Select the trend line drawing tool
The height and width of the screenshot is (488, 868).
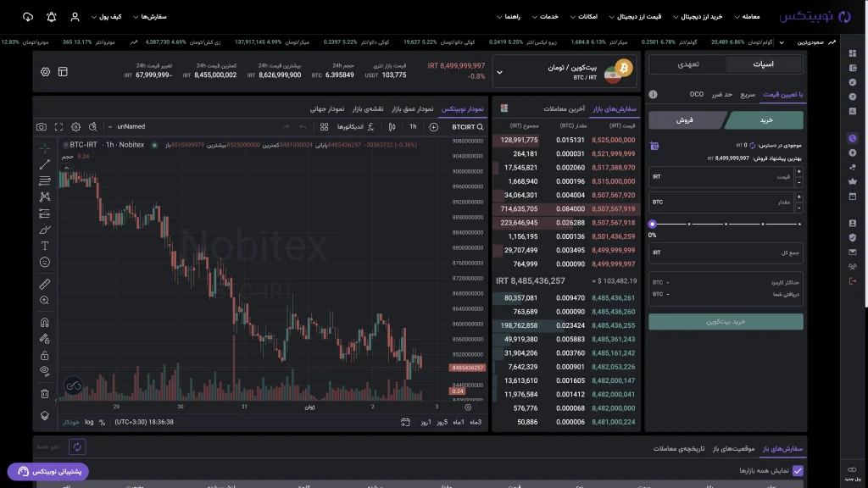(45, 164)
